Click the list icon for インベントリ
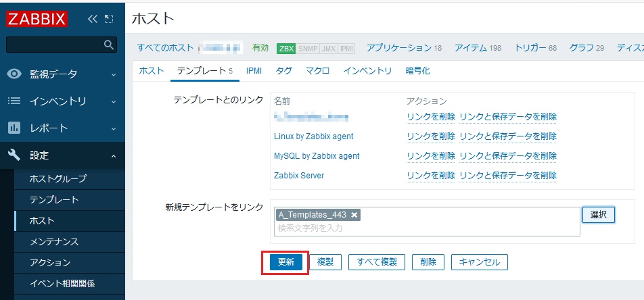644x300 pixels. click(14, 101)
